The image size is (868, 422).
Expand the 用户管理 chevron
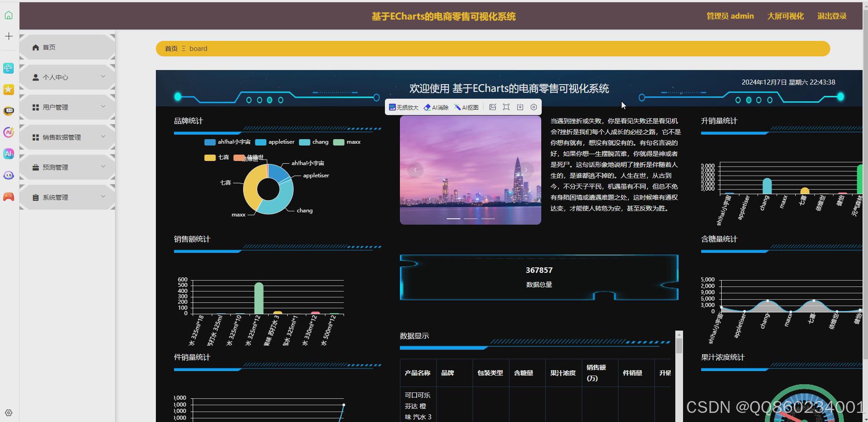[x=103, y=106]
